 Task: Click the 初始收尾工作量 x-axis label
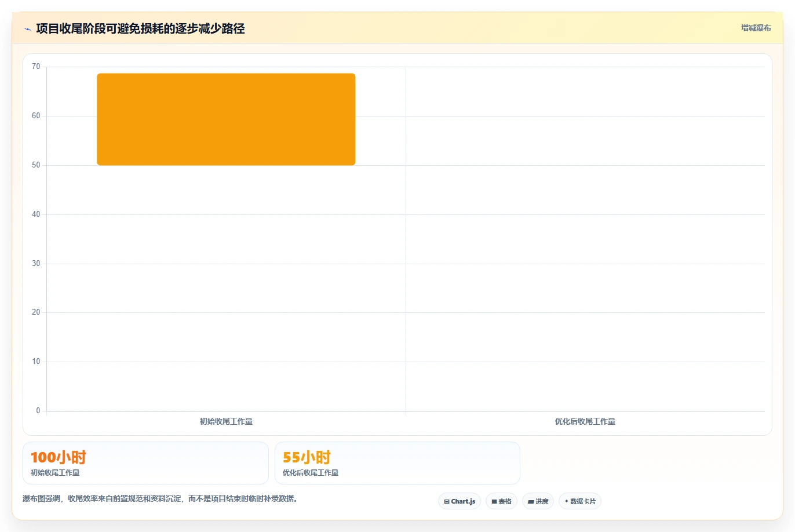226,421
